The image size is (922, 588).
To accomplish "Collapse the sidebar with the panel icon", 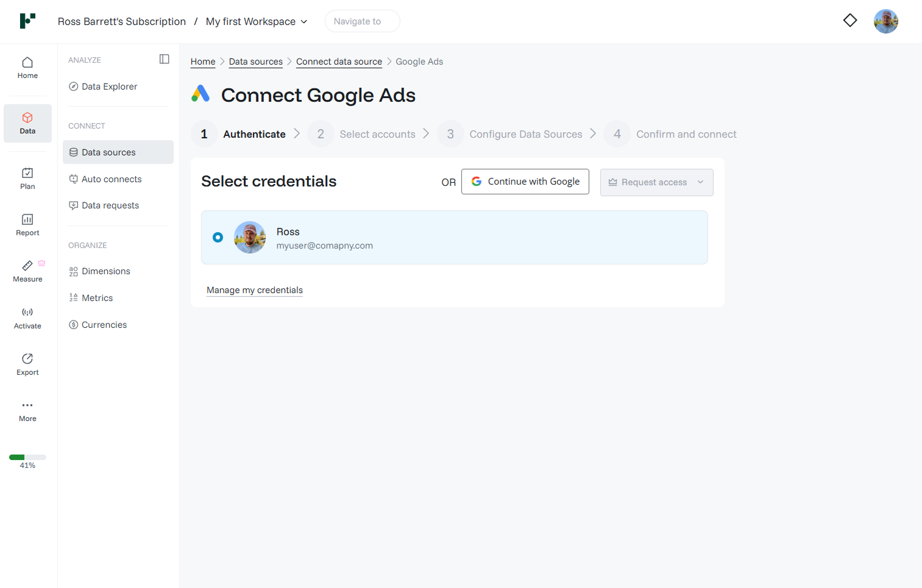I will point(165,59).
